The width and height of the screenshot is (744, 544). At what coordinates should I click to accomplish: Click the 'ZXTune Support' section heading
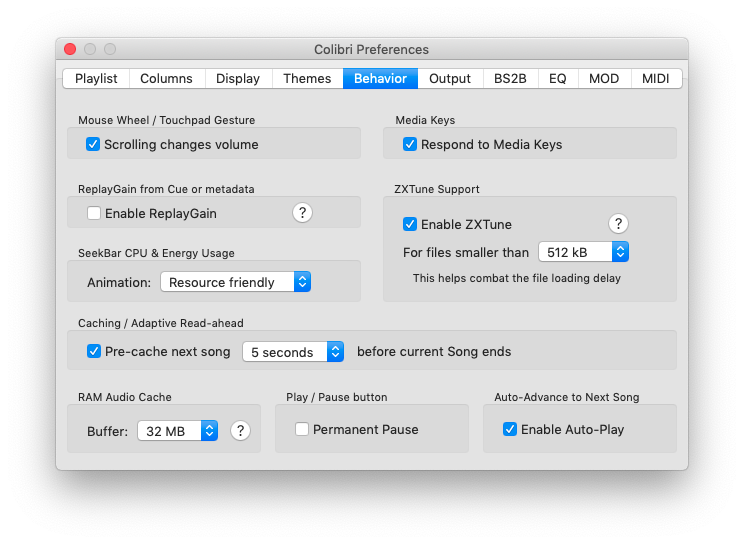coord(437,189)
